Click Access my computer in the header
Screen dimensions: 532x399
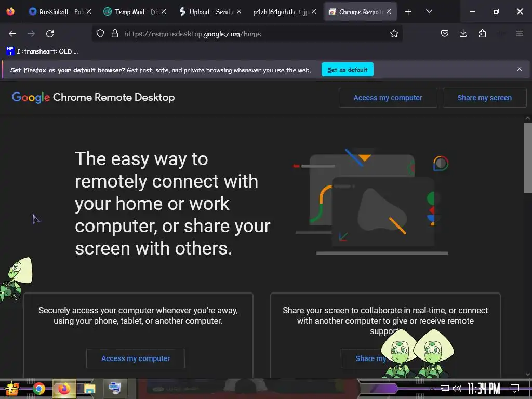coord(388,98)
